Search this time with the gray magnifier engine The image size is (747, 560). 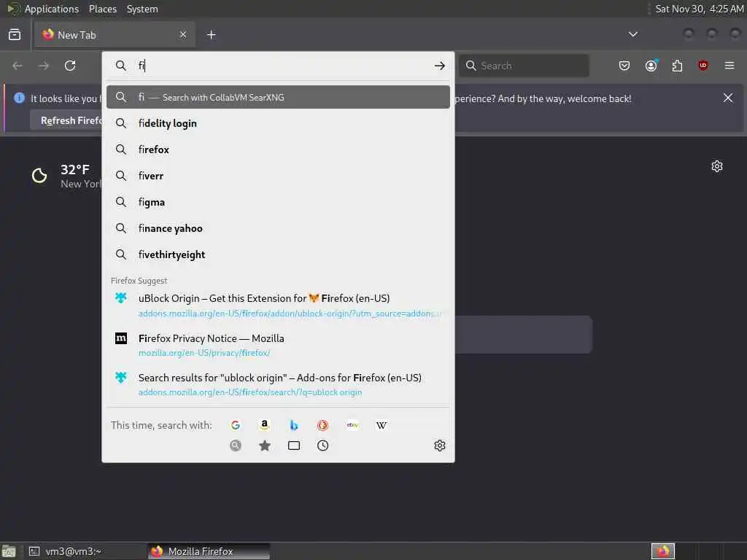236,446
